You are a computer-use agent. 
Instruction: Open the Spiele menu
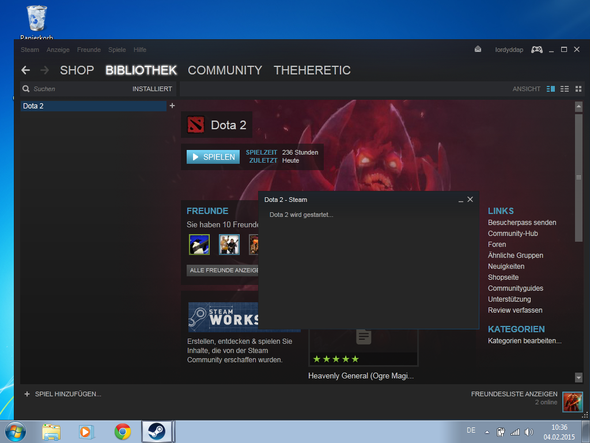(x=117, y=50)
